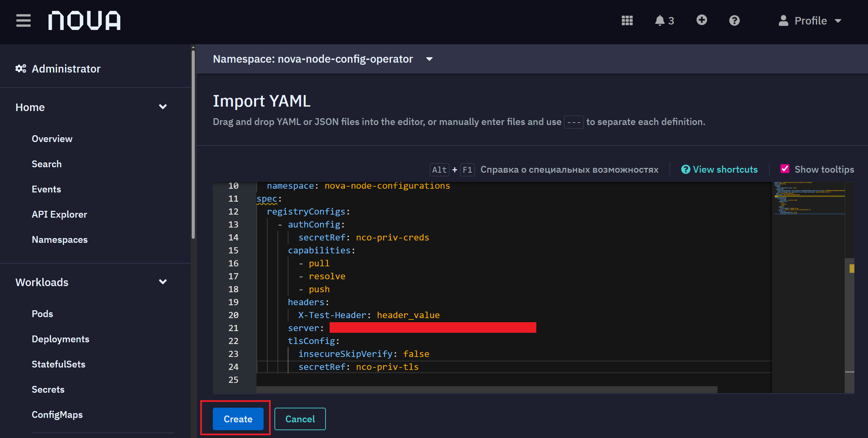
Task: Go to Overview page
Action: pyautogui.click(x=52, y=139)
